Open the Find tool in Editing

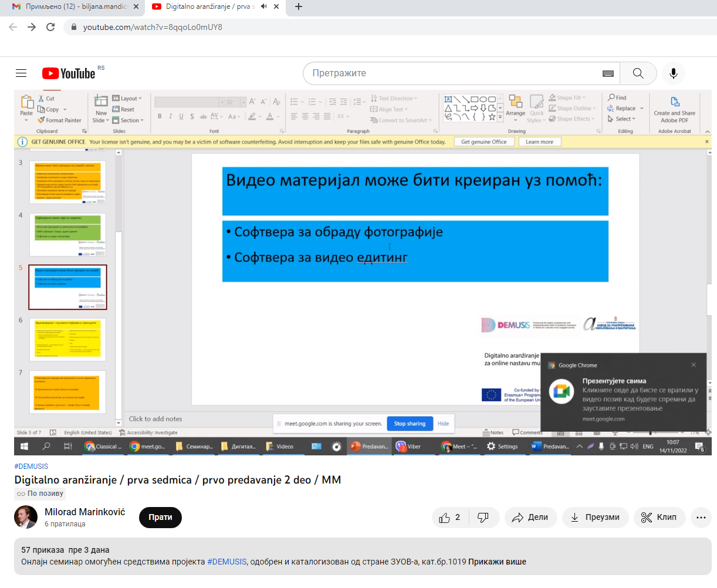click(617, 97)
